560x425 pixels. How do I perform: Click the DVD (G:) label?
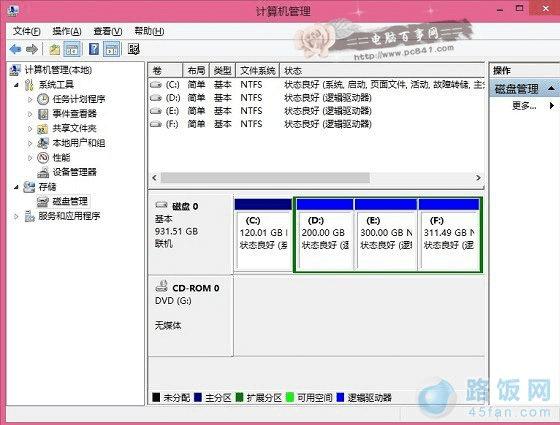click(x=173, y=301)
